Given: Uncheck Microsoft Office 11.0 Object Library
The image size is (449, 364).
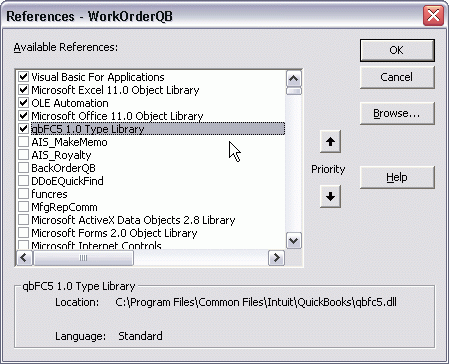Looking at the screenshot, I should (x=23, y=116).
